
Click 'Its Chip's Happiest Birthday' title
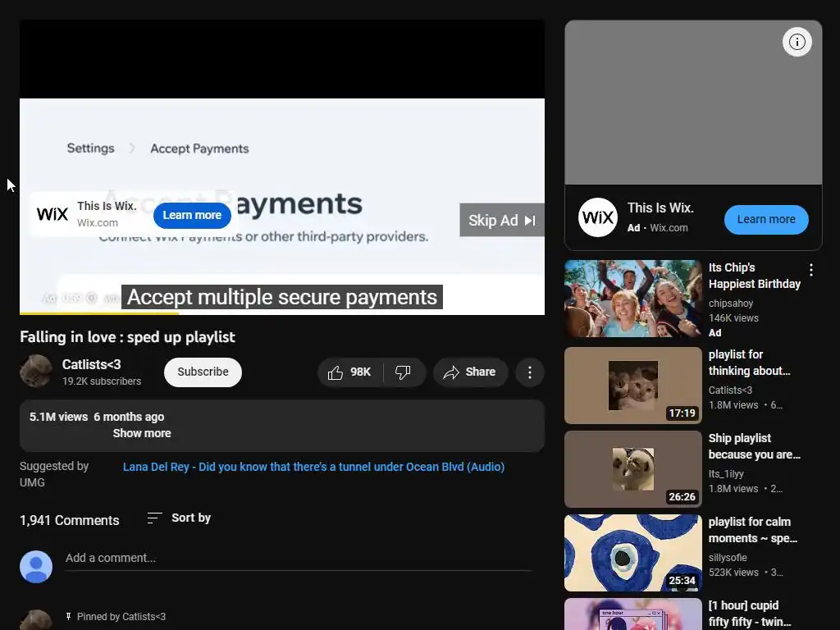click(x=755, y=276)
